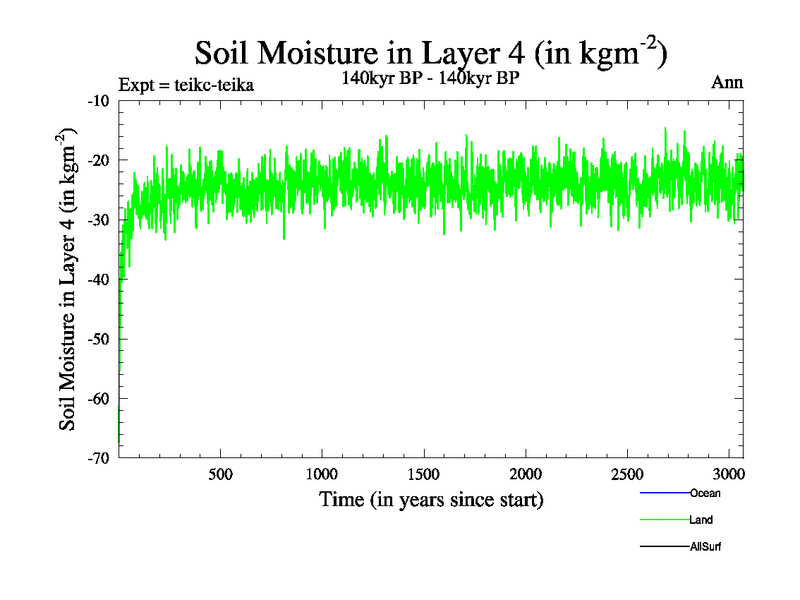Click the -70 tick label on y-axis
The height and width of the screenshot is (600, 800).
coord(98,458)
